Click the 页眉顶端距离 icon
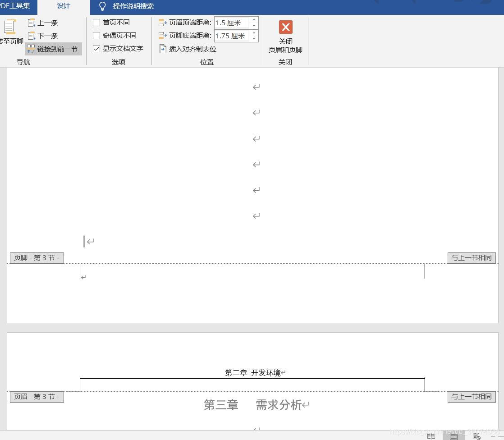 point(162,23)
